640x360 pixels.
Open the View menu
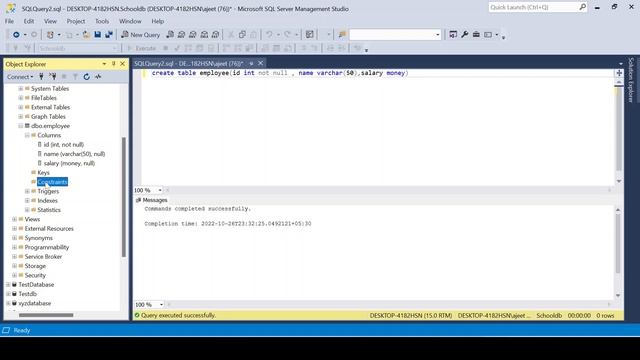pos(50,21)
